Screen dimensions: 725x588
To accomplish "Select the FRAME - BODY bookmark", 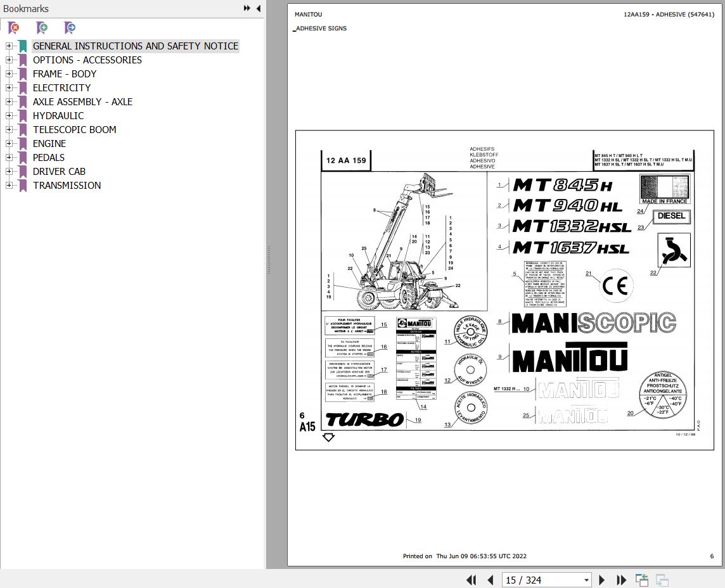I will click(65, 73).
